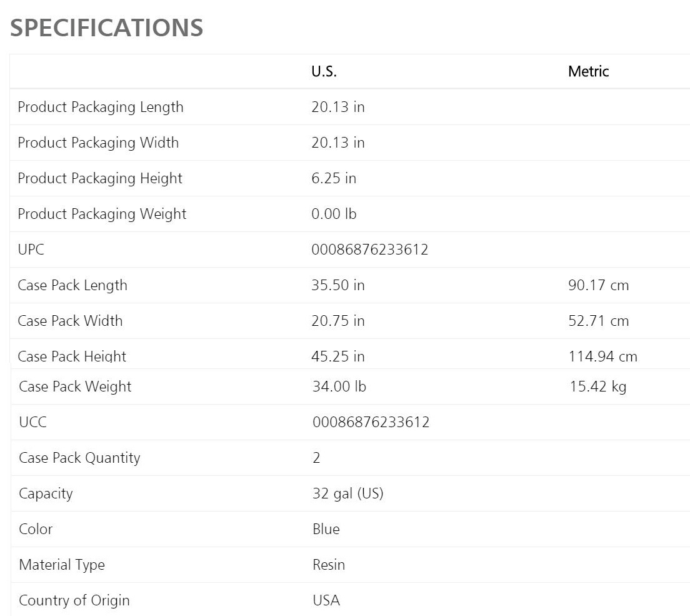Click the 90.17 cm metric value
This screenshot has width=690, height=616.
pyautogui.click(x=599, y=285)
